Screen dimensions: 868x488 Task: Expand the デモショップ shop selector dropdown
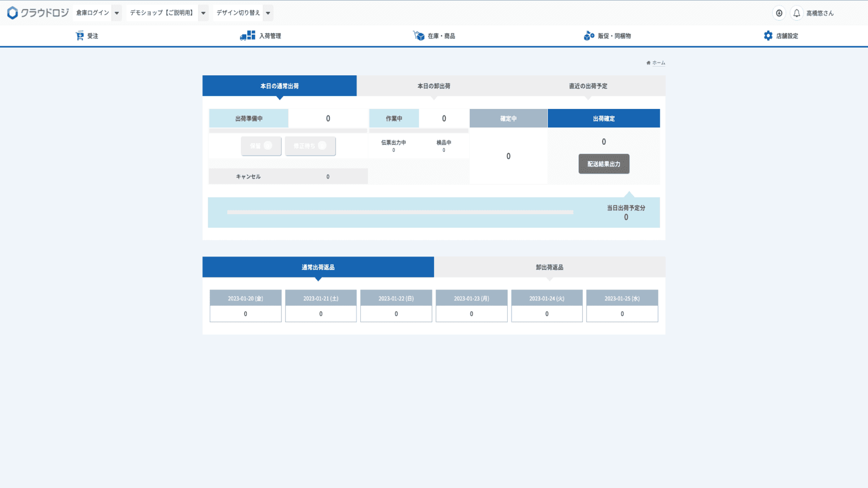click(203, 13)
